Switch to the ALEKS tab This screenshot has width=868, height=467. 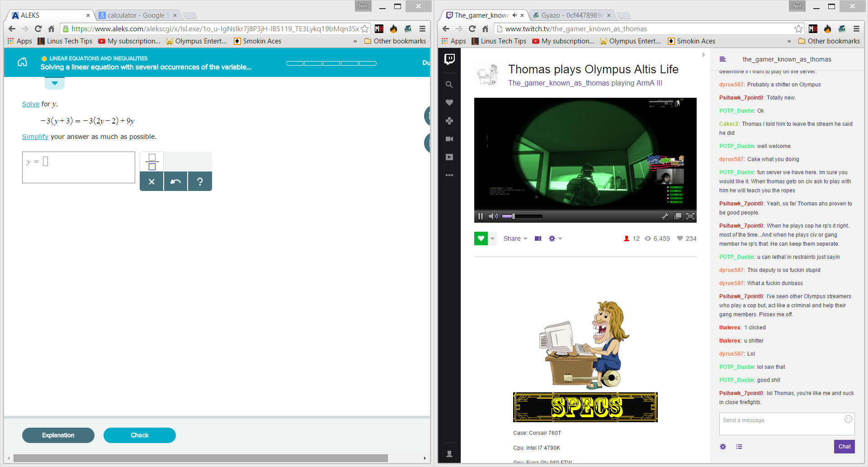[x=50, y=15]
